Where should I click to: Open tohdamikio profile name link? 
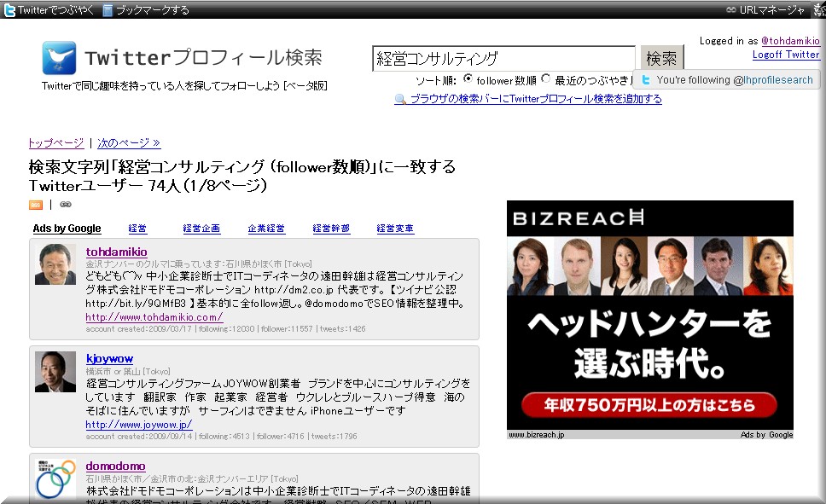[116, 252]
